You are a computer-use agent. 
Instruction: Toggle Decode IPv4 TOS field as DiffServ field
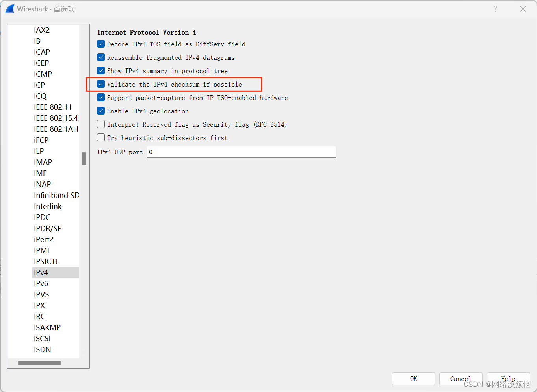click(x=101, y=44)
